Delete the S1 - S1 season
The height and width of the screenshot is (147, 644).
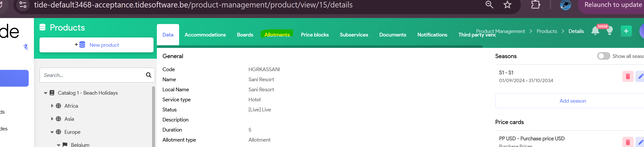click(627, 77)
